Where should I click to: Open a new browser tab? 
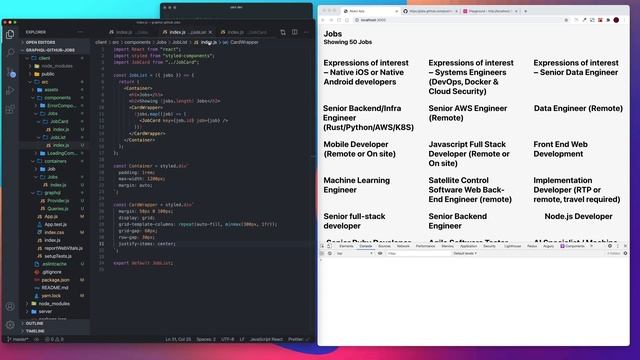525,11
